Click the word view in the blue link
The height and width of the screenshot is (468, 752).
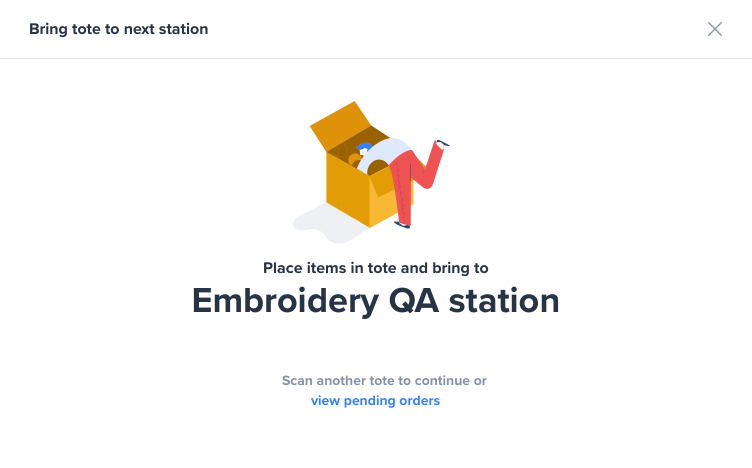click(x=325, y=400)
